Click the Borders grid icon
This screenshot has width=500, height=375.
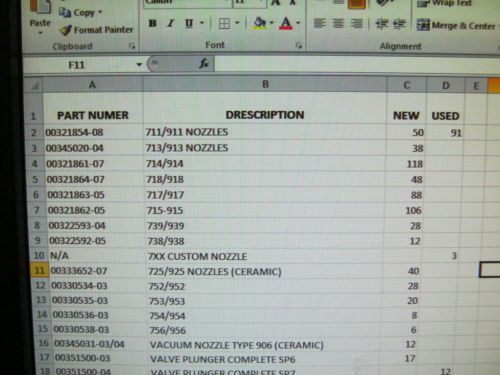click(x=224, y=23)
